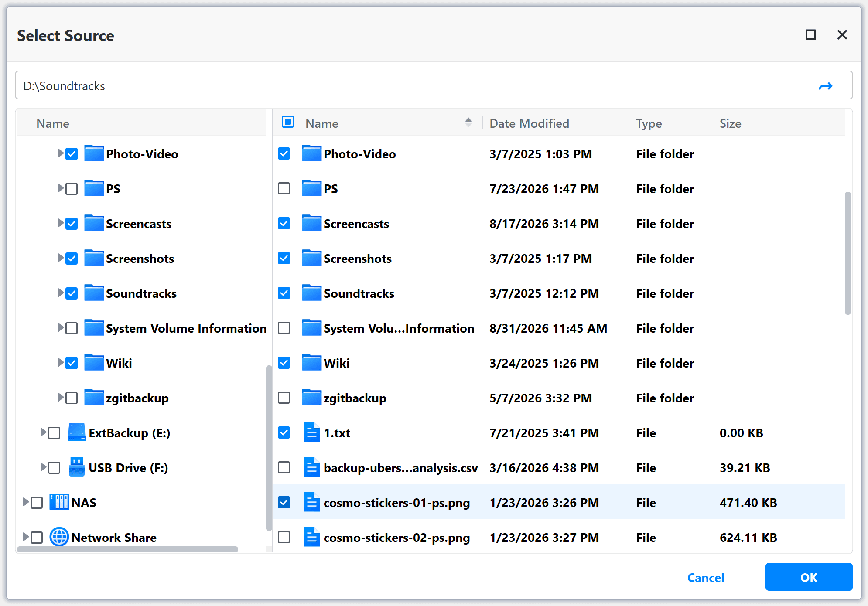Click the ExtBackup (E:) drive icon
Viewport: 868px width, 606px height.
point(77,432)
